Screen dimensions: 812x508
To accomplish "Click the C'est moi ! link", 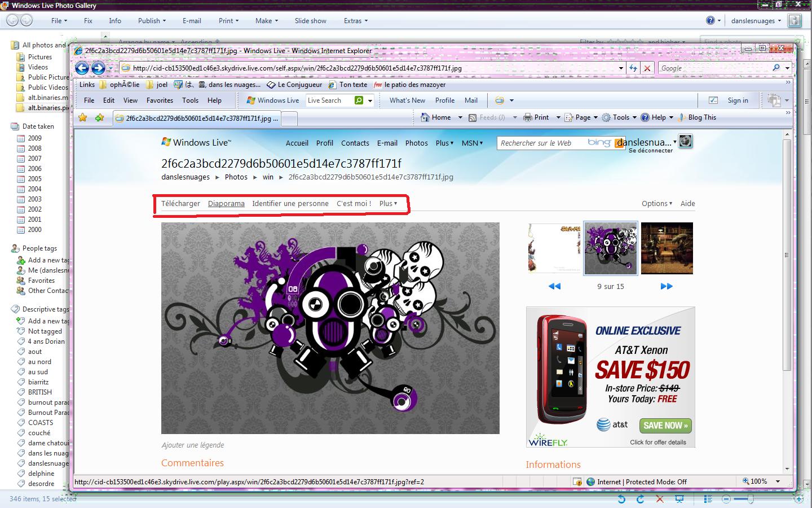I will pos(354,204).
